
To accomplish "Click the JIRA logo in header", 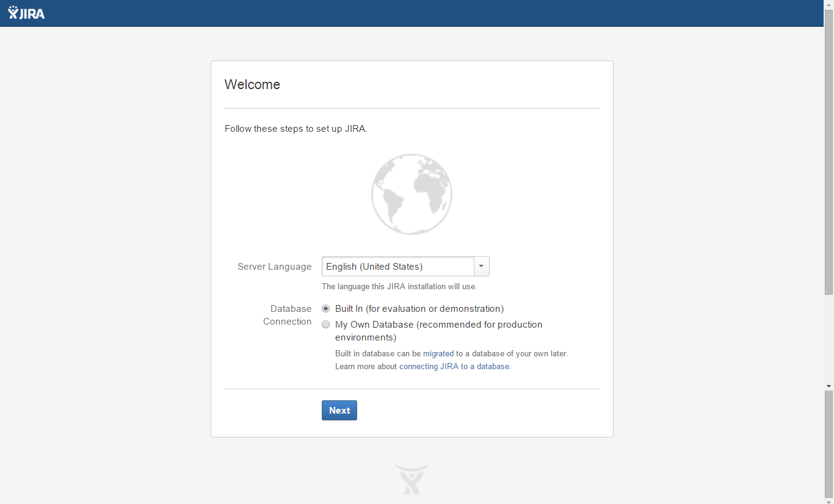I will pyautogui.click(x=26, y=13).
